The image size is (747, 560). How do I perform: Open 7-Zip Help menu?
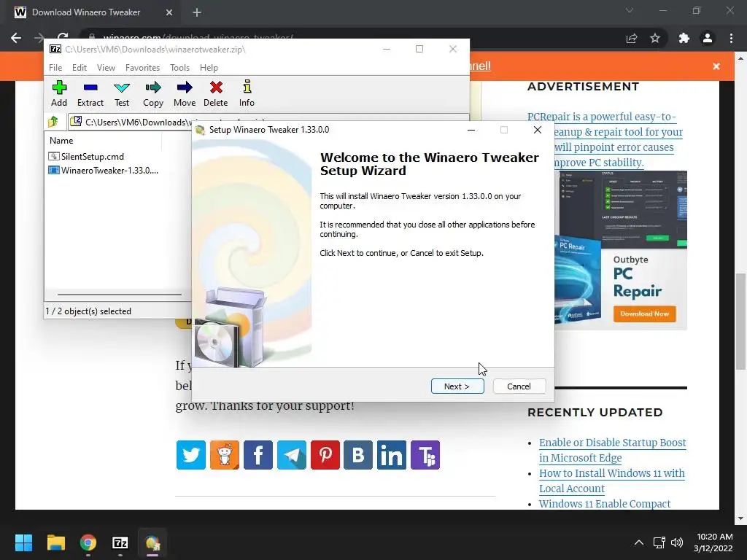(x=209, y=68)
